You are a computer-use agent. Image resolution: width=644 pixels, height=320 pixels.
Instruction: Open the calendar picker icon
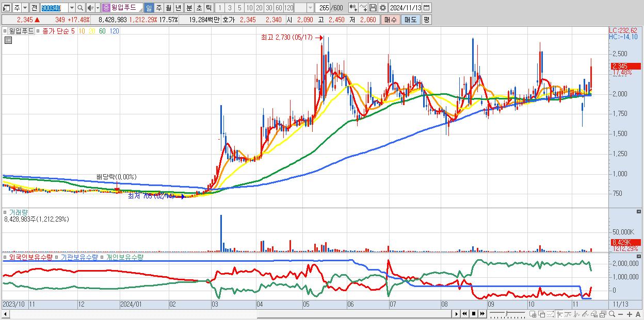[426, 8]
